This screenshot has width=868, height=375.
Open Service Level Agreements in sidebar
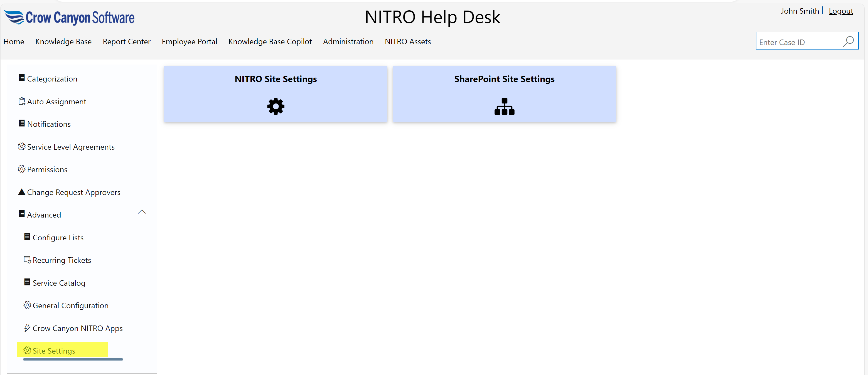tap(70, 147)
